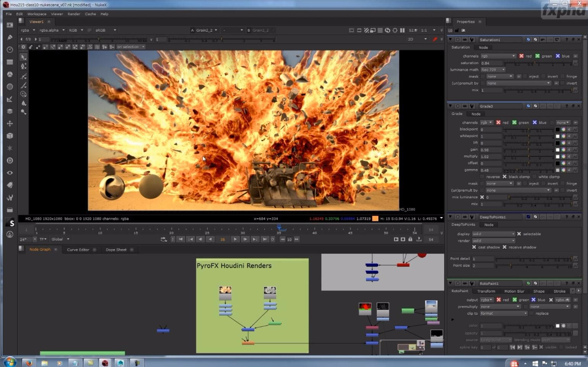This screenshot has width=588, height=367.
Task: Open the File menu
Action: point(9,14)
